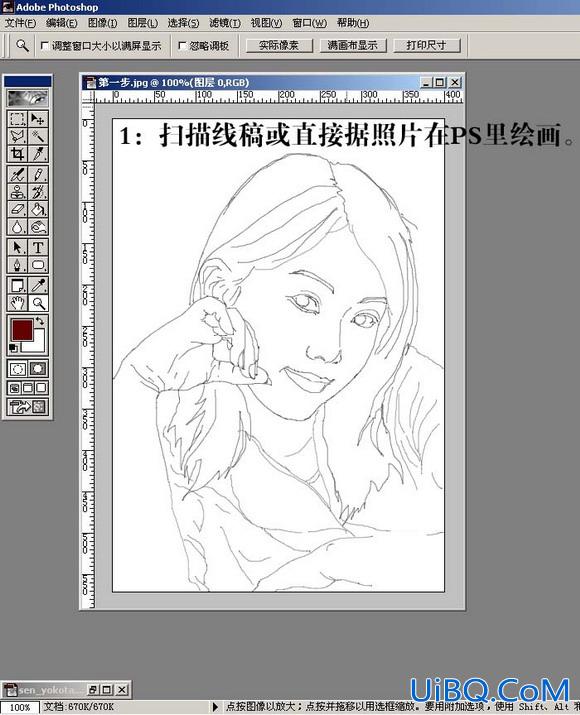580x715 pixels.
Task: Select the Paint Bucket tool
Action: pyautogui.click(x=38, y=209)
